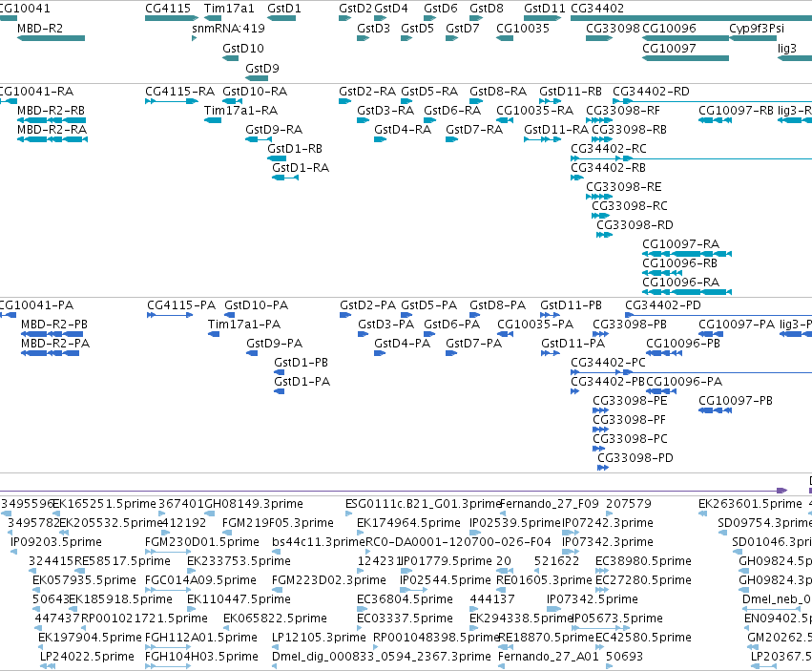Click the GstD11-PA protein label
812x671 pixels.
(573, 344)
